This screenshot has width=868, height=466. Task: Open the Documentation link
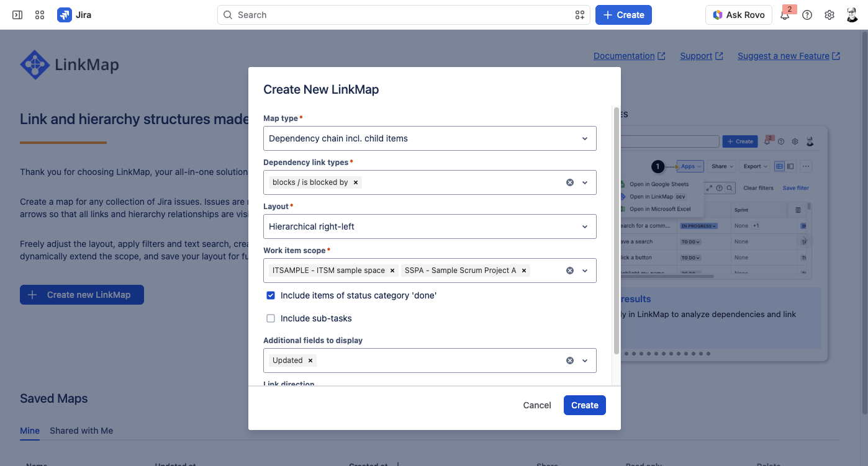pos(629,56)
